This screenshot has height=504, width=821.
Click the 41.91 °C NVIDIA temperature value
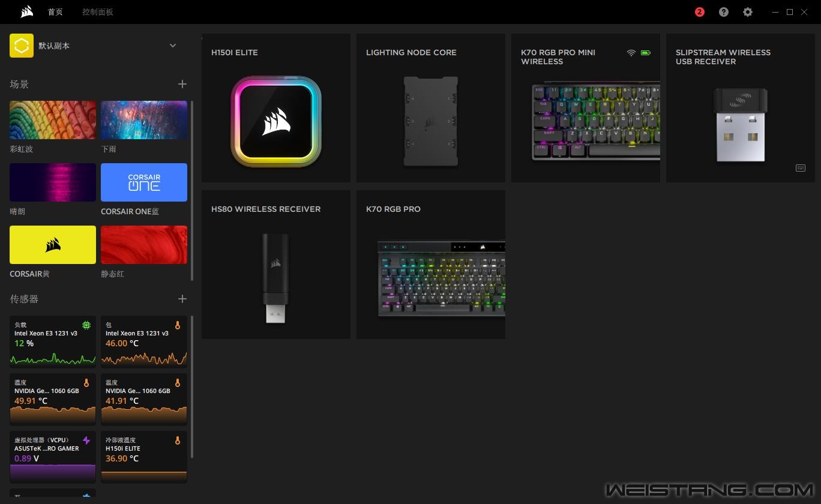122,401
